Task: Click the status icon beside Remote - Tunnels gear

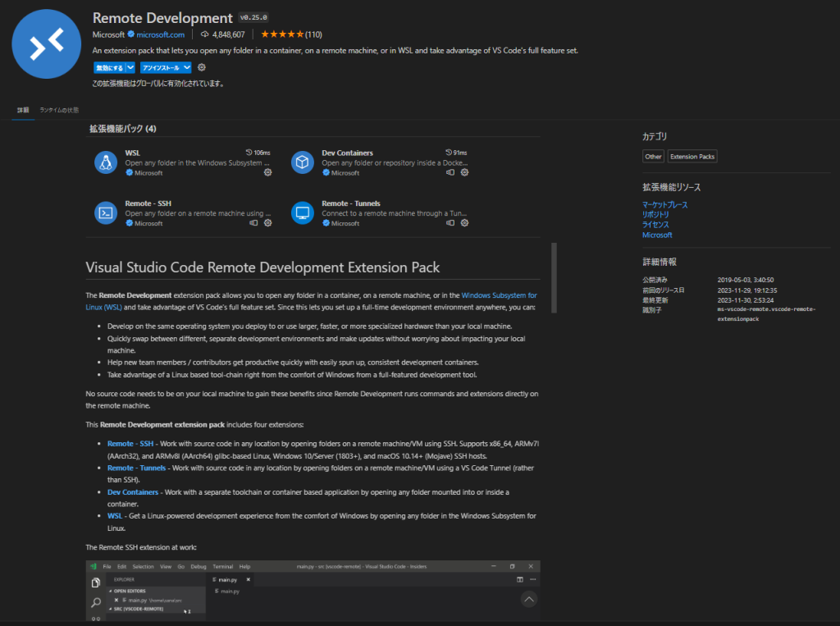Action: tap(450, 223)
